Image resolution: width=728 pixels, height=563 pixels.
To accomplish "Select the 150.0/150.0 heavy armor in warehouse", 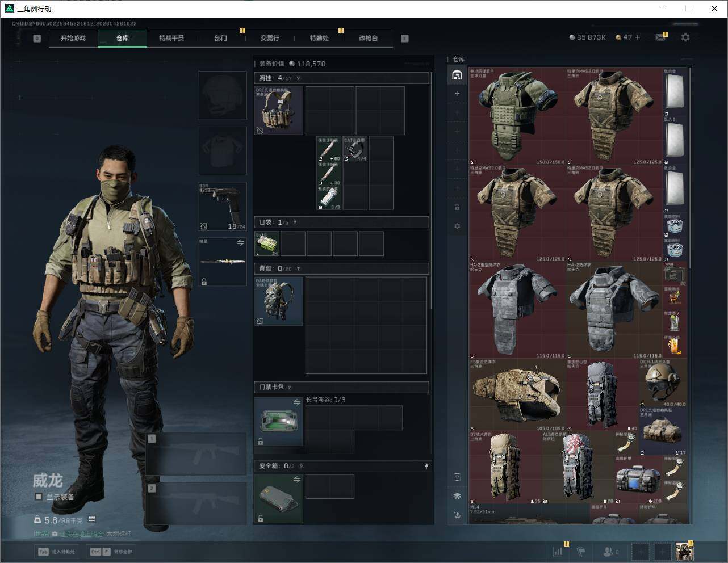I will pos(518,117).
